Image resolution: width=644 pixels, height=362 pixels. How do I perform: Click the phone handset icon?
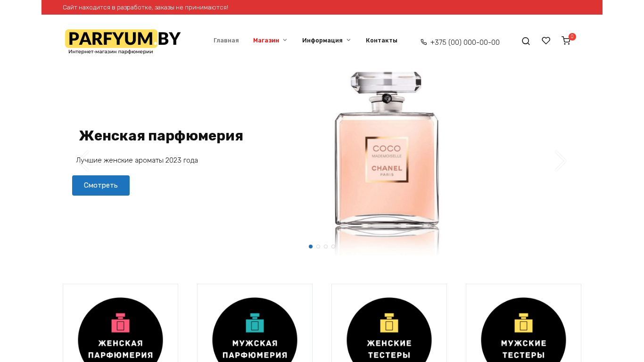pos(424,42)
